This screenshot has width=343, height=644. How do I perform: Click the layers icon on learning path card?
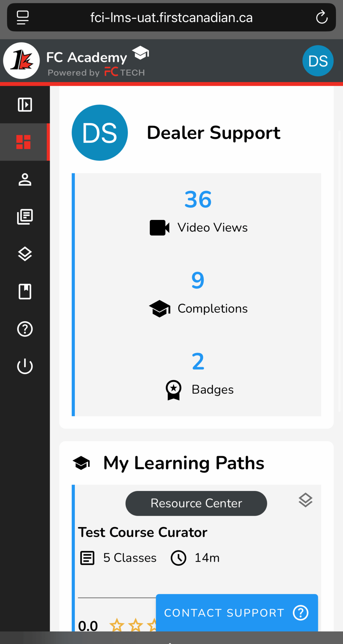[305, 500]
